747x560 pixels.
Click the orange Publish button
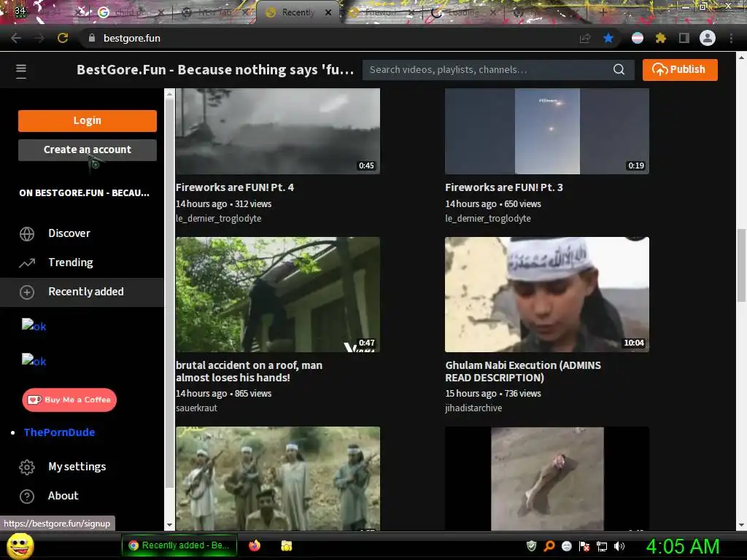pos(680,69)
